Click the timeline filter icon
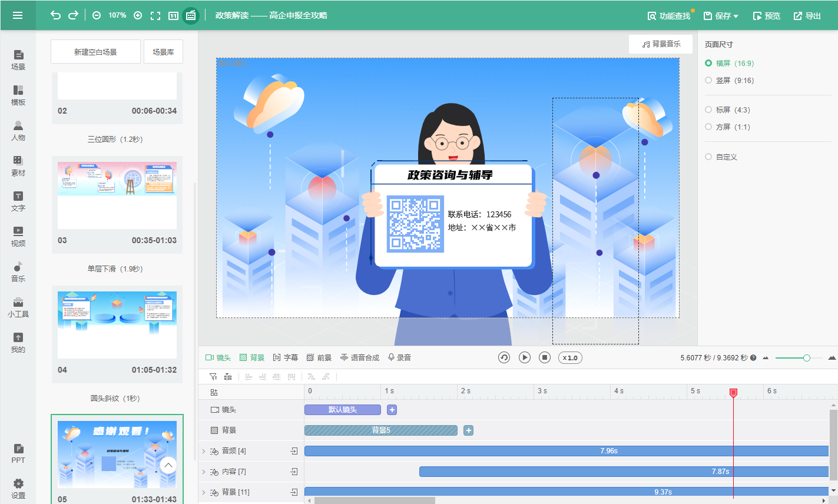 coord(213,377)
